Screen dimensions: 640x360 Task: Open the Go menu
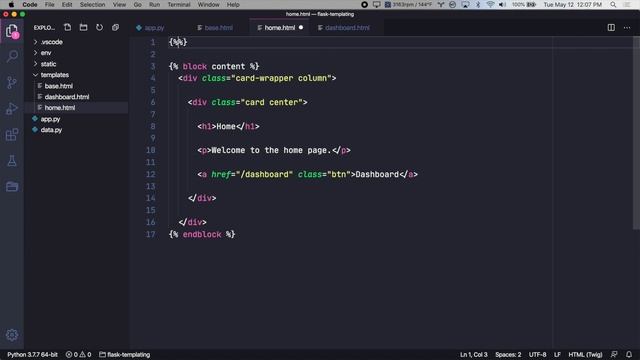click(x=138, y=5)
